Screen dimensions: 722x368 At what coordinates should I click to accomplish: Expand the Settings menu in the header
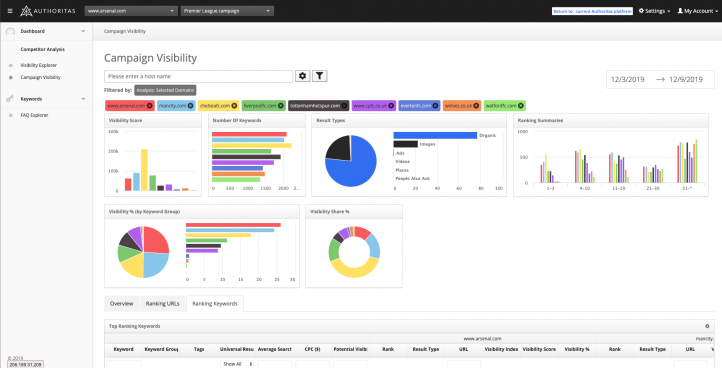[654, 11]
